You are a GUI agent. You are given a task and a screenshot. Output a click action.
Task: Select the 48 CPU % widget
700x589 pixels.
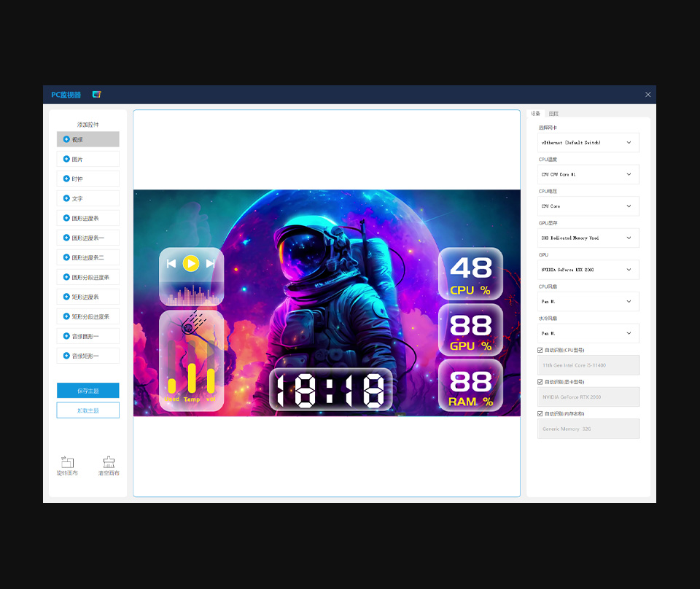click(471, 273)
